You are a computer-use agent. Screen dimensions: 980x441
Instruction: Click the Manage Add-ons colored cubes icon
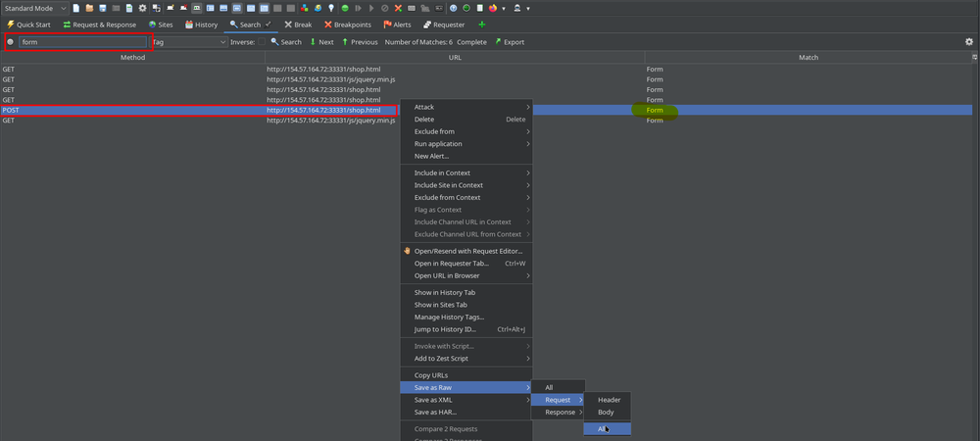305,8
